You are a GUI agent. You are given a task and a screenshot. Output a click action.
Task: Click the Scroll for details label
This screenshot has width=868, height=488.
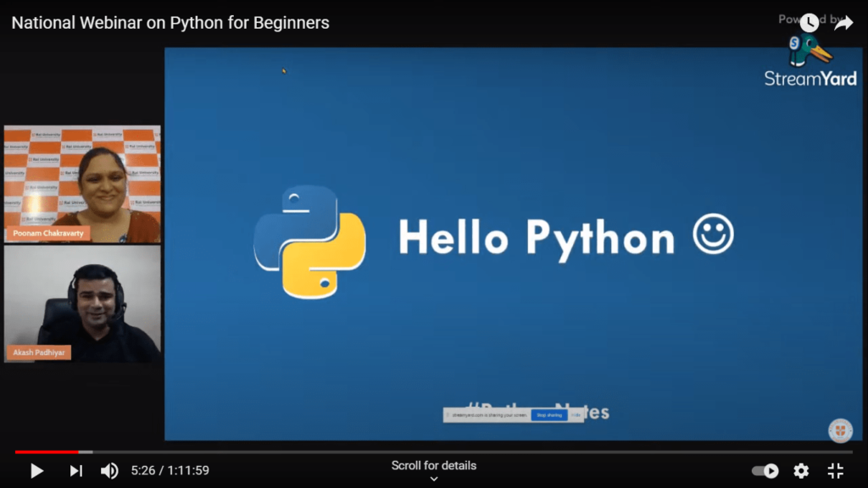[434, 466]
